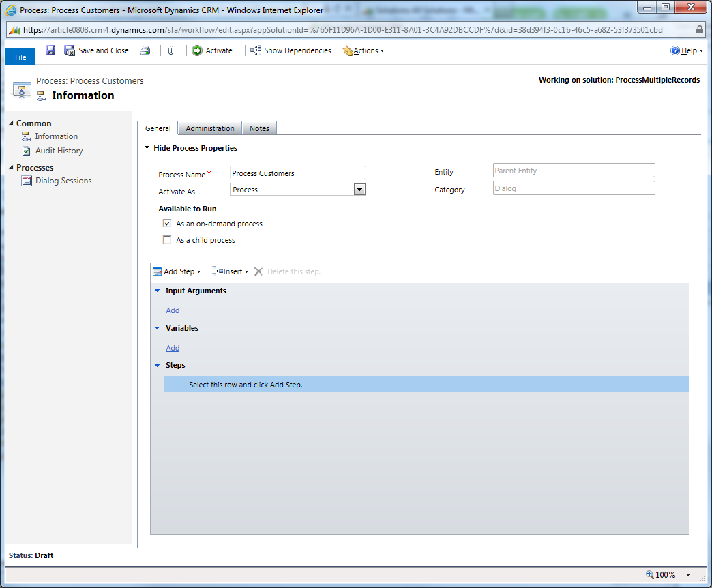Click the Save and Close button

(96, 50)
